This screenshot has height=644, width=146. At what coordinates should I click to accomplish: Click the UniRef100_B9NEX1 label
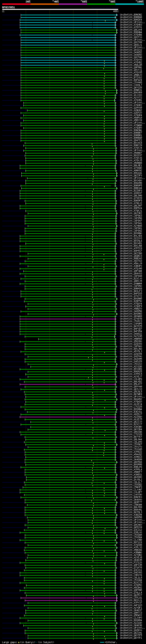click(x=131, y=90)
